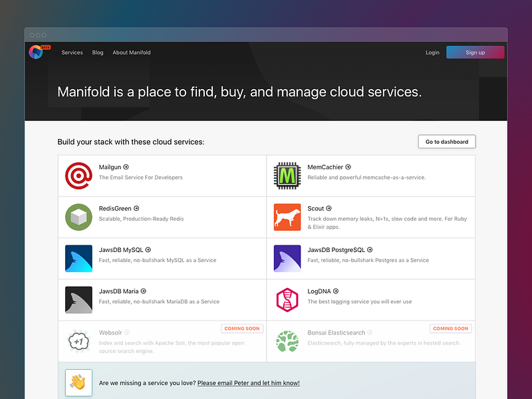Screen dimensions: 532x399
Task: Open the Mailgun red at-sign logo
Action: click(x=78, y=176)
